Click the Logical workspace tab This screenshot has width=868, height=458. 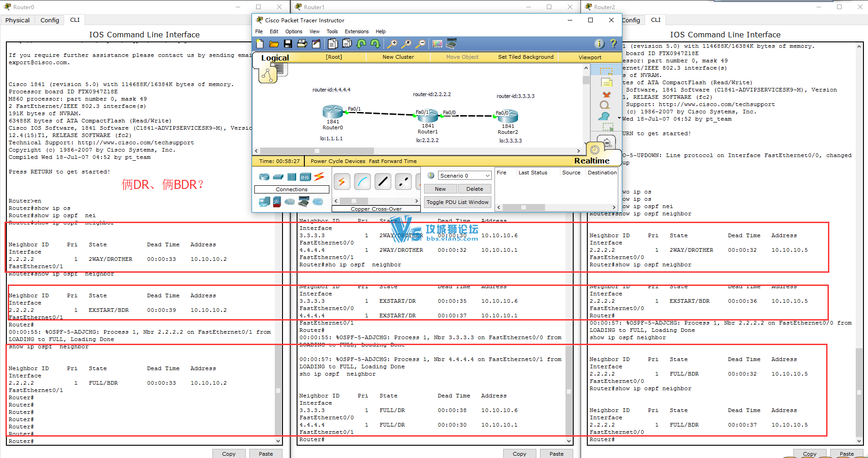coord(275,58)
